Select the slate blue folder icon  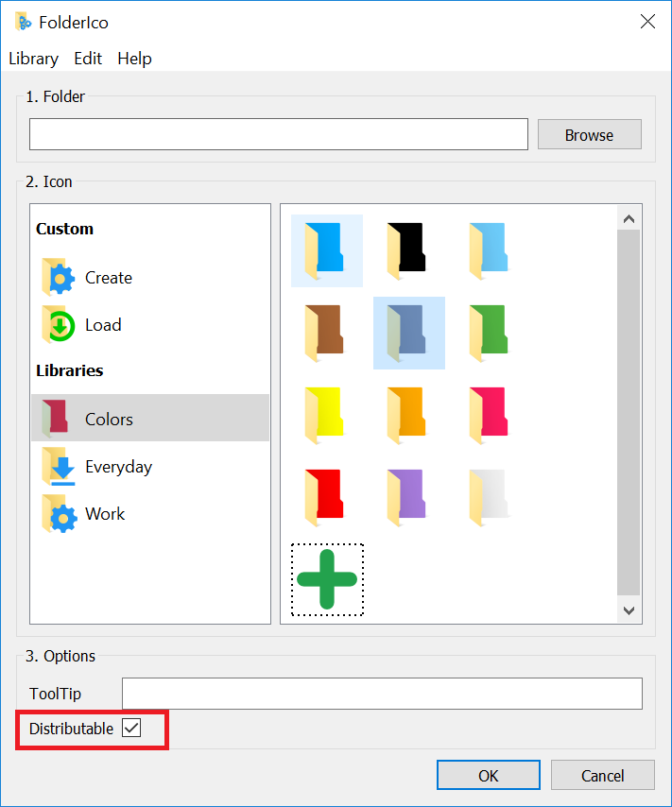[x=409, y=333]
